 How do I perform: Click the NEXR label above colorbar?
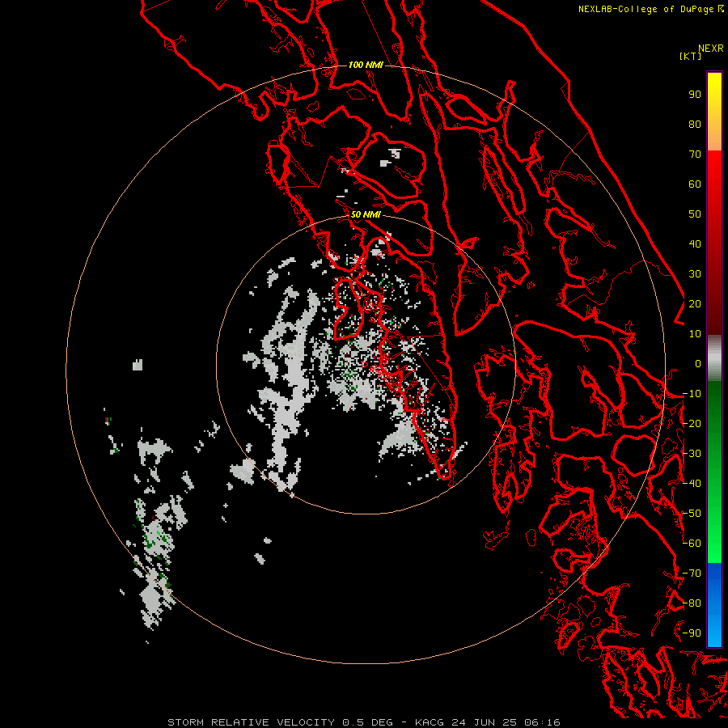tap(711, 49)
